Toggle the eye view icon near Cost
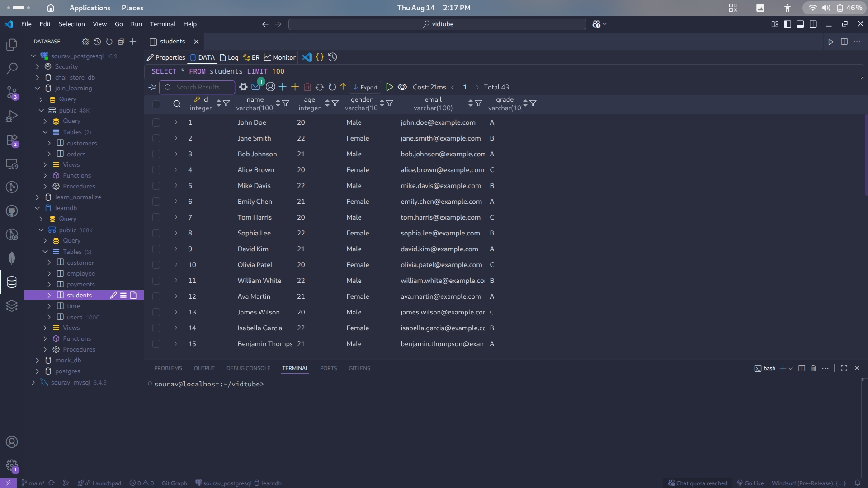 coord(402,87)
